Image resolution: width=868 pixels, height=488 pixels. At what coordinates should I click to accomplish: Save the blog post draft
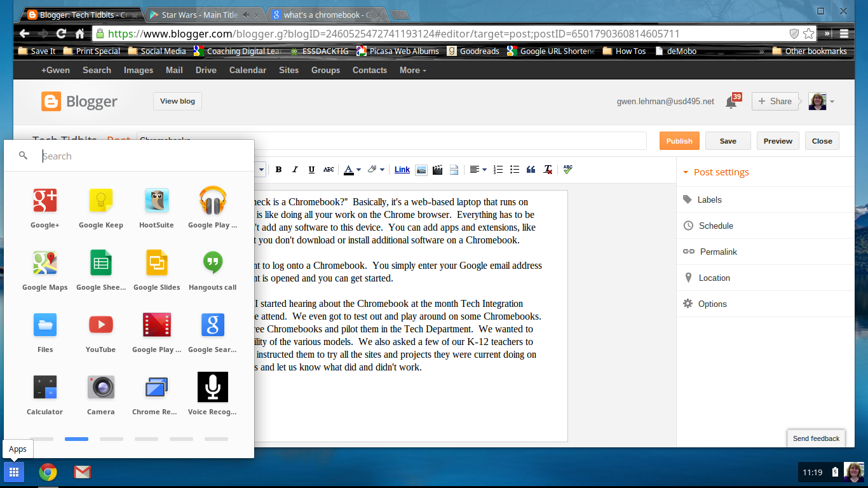(x=728, y=141)
